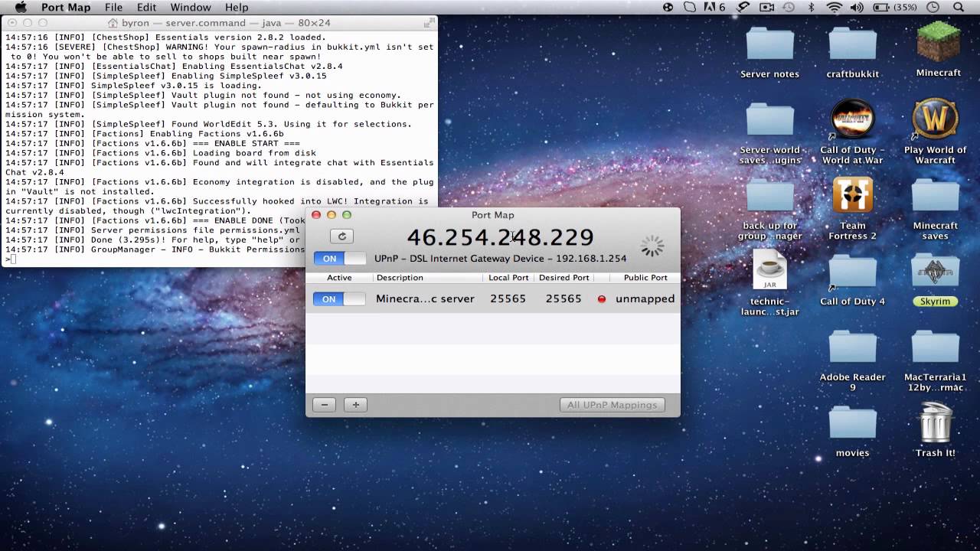Screen dimensions: 980x551
Task: Click the Wi-Fi status menu bar icon
Action: coord(834,7)
